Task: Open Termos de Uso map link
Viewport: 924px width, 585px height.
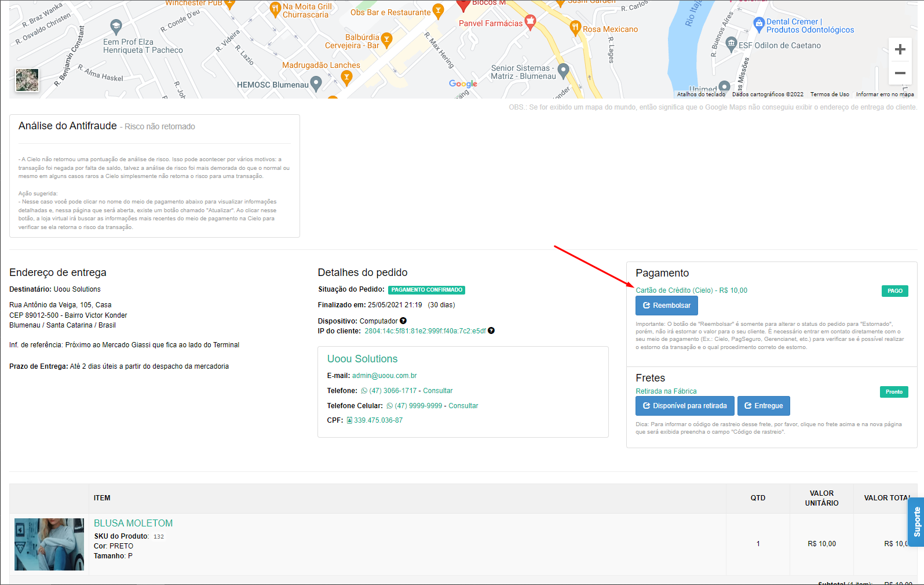Action: tap(830, 94)
